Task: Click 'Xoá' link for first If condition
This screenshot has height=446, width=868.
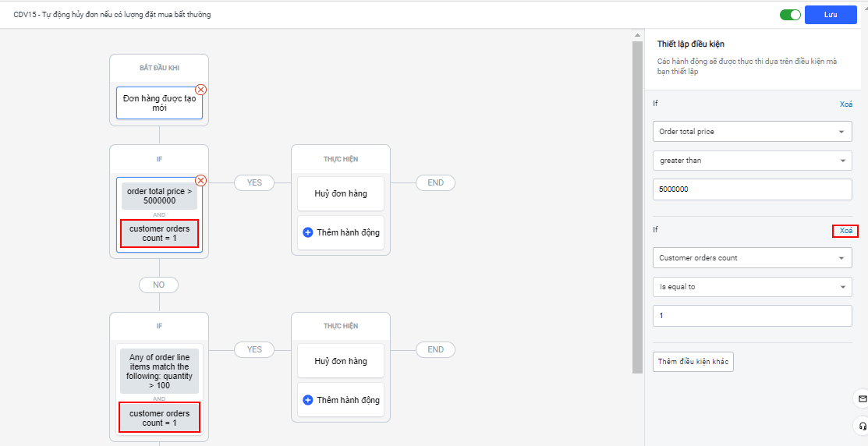Action: [x=845, y=104]
